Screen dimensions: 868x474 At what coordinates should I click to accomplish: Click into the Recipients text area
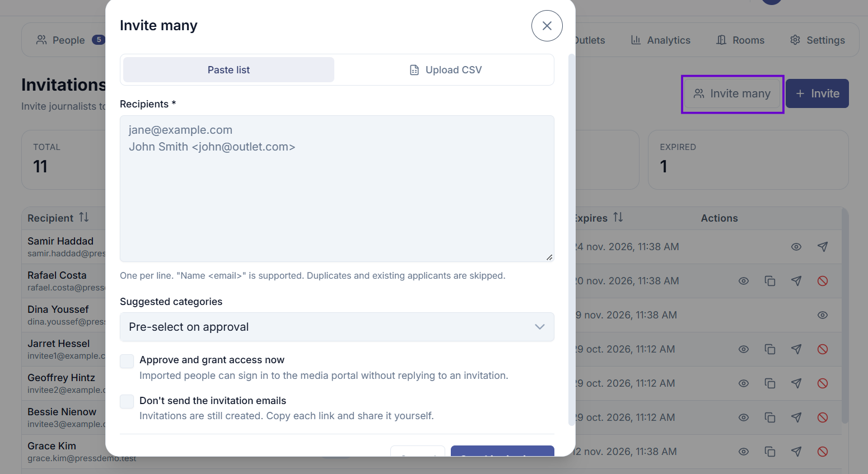tap(337, 189)
